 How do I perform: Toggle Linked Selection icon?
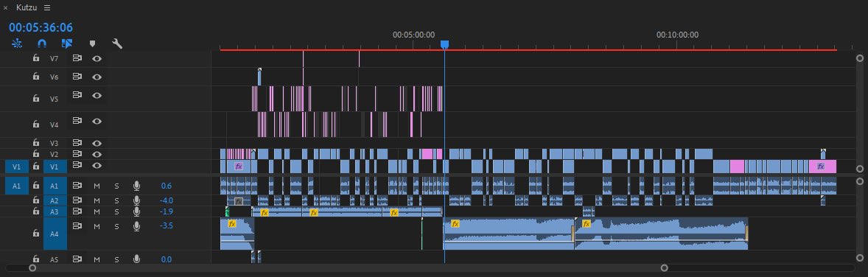pyautogui.click(x=67, y=43)
